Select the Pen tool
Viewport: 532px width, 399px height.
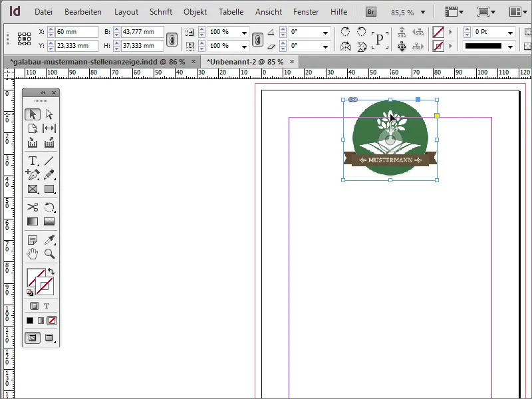[x=33, y=174]
